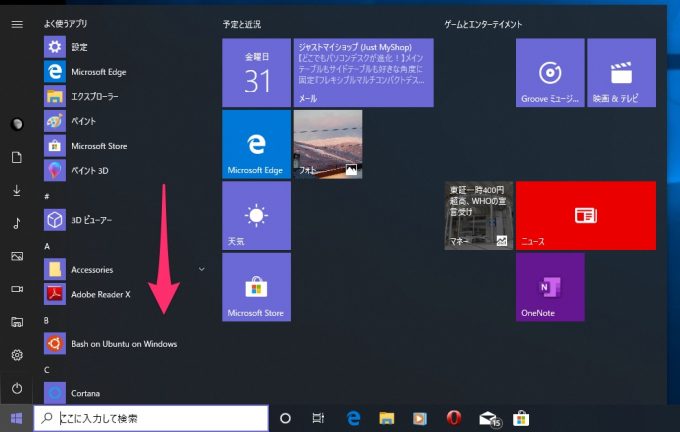
Task: Open the Microsoft Edge tile
Action: pyautogui.click(x=256, y=144)
